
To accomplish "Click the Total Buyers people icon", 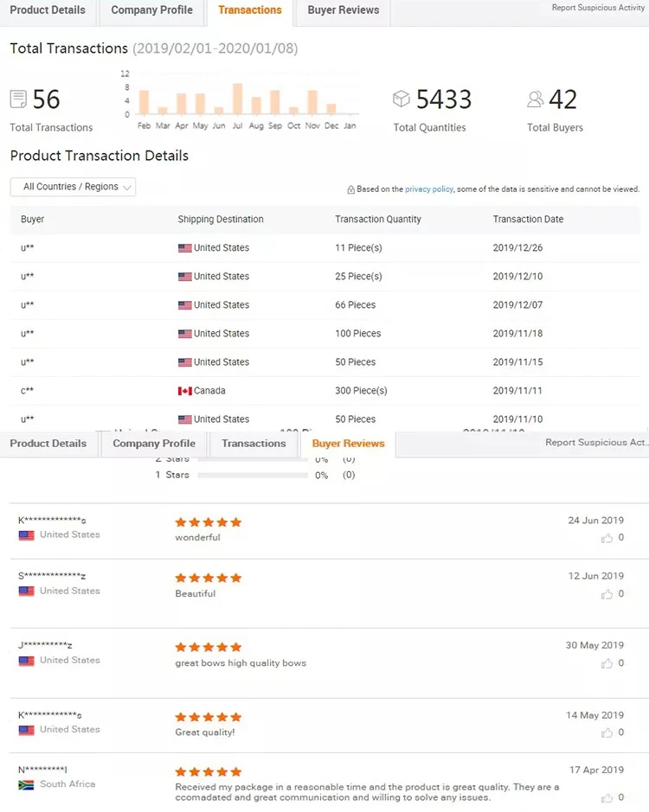I will coord(536,99).
